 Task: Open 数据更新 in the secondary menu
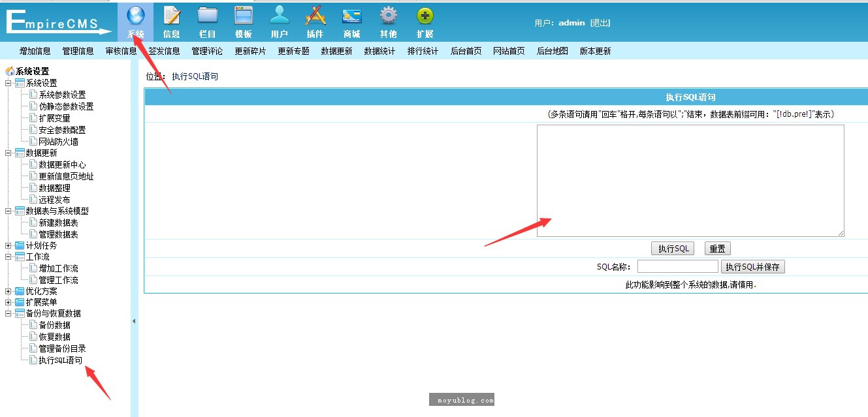coord(336,51)
